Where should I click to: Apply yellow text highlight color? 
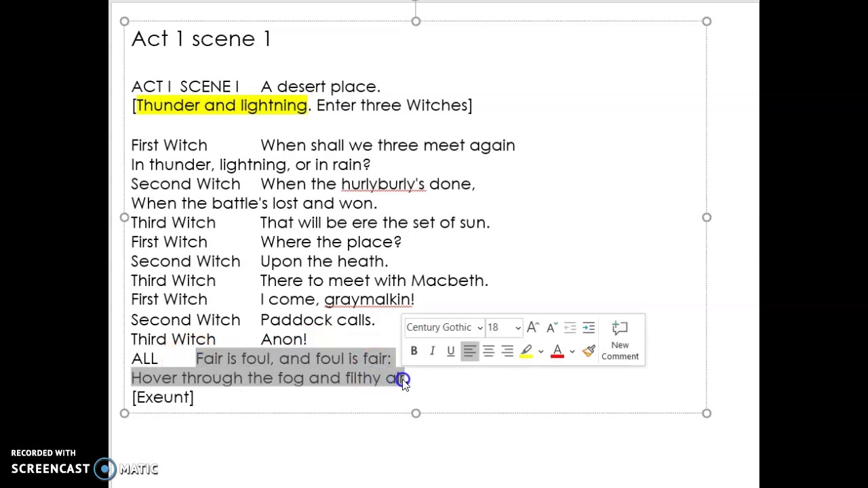(x=526, y=351)
